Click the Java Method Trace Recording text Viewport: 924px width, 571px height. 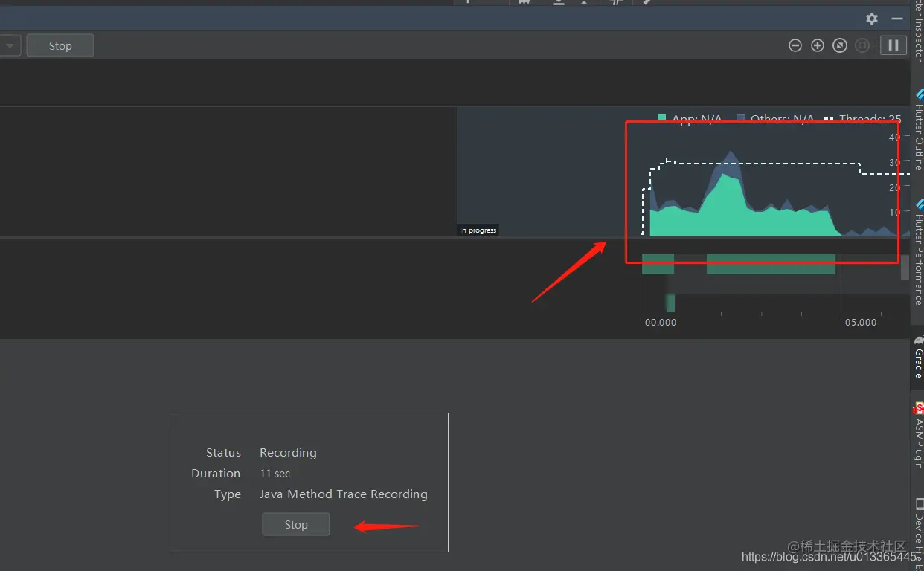pos(344,494)
